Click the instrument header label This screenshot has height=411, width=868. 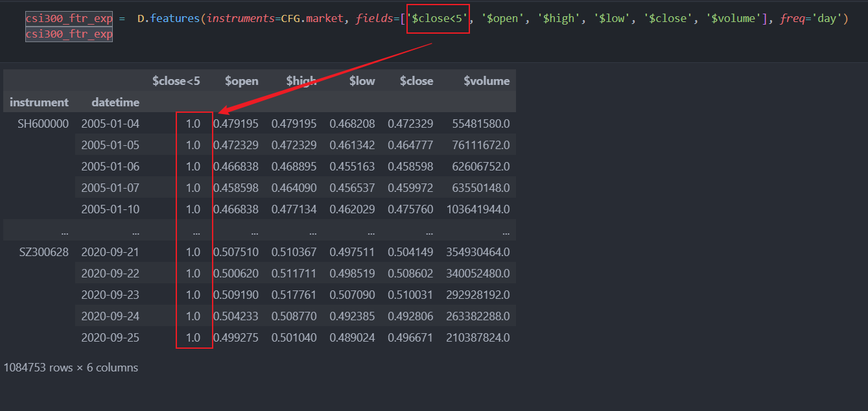tap(39, 102)
